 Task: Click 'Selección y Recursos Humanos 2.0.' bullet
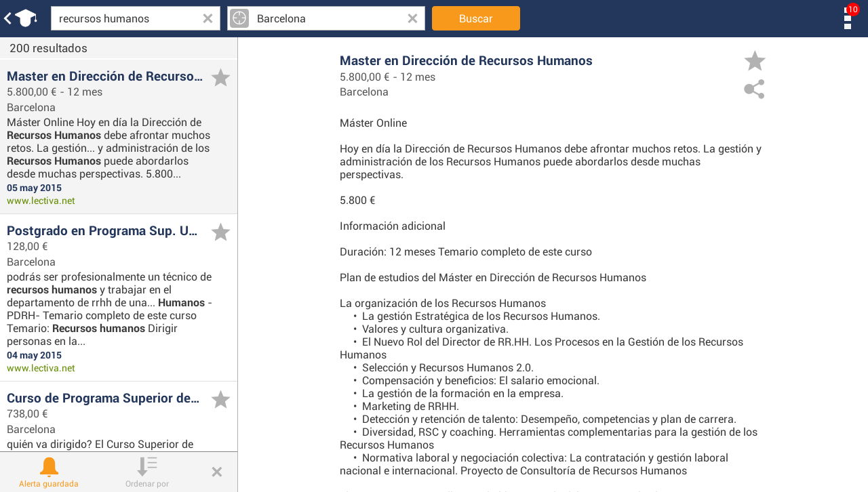[x=448, y=367]
